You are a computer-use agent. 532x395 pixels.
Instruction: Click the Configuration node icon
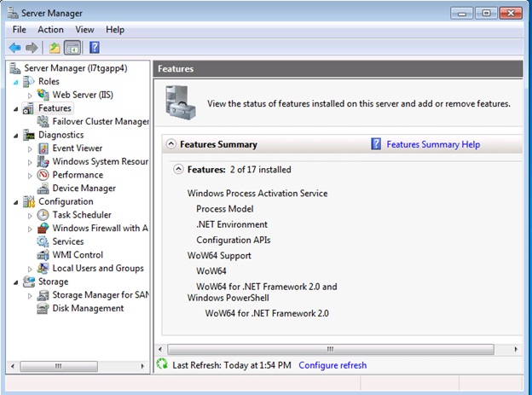pos(29,201)
